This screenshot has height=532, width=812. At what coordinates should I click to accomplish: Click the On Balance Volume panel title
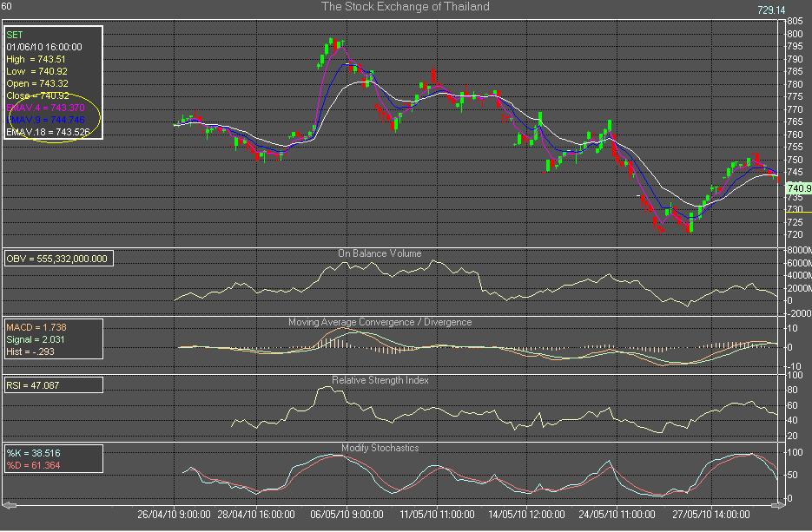380,253
